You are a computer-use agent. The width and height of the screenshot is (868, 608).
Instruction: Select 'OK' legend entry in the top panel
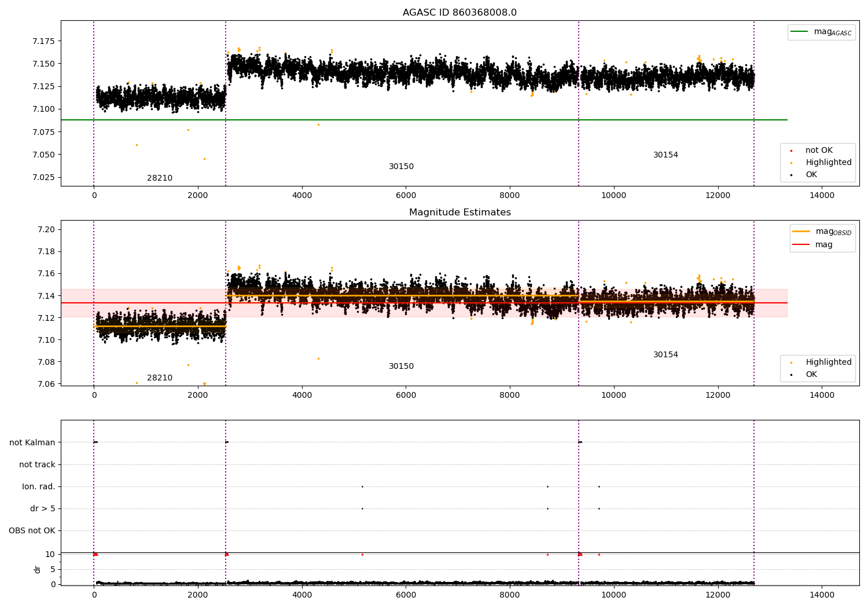(x=811, y=175)
